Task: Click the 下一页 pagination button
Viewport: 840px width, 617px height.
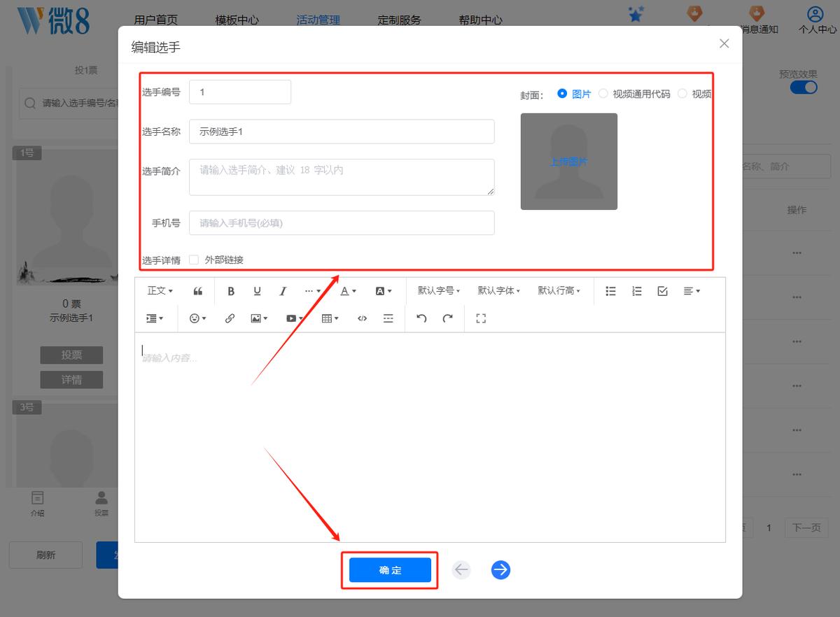Action: (806, 527)
